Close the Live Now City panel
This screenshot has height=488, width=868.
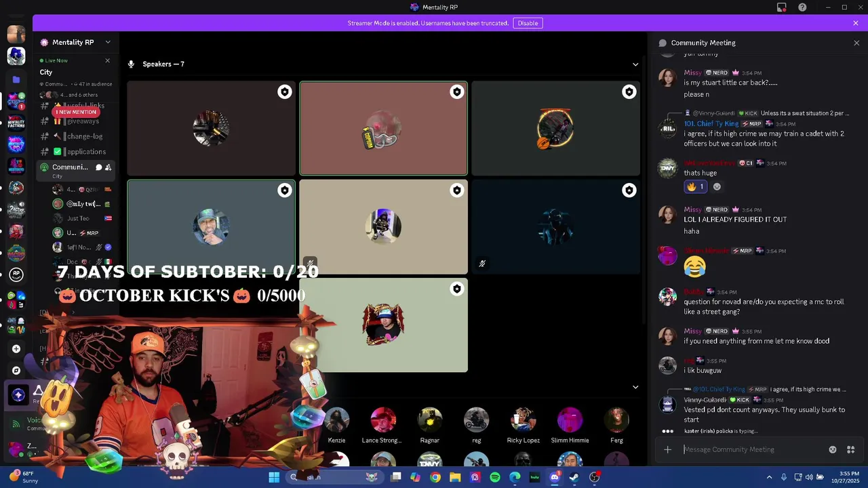(107, 60)
